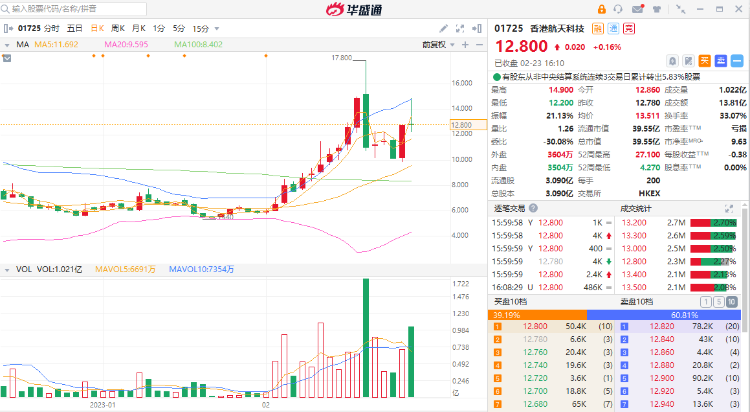Viewport: 750px width, 412px height.
Task: Switch to 分时 chart tab
Action: (x=51, y=29)
